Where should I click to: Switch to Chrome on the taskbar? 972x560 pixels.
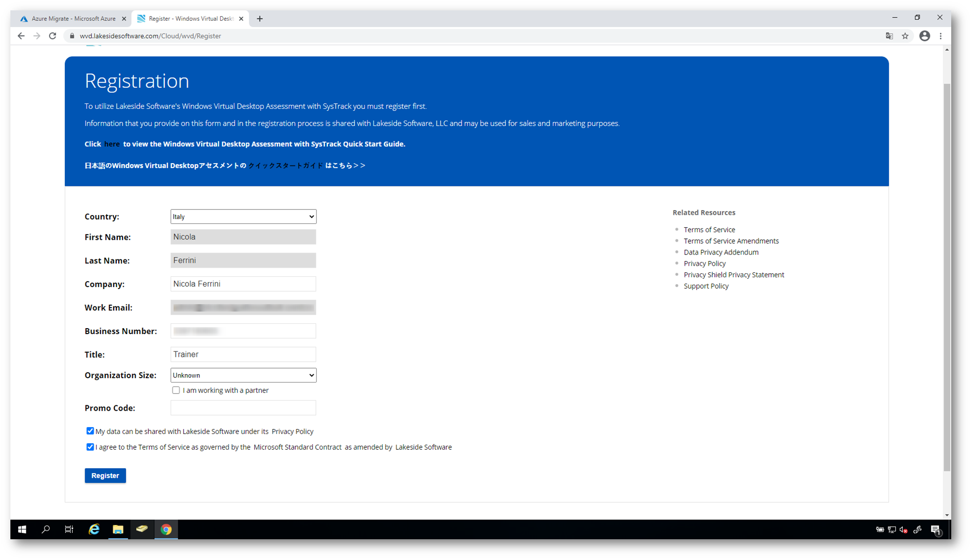coord(166,529)
